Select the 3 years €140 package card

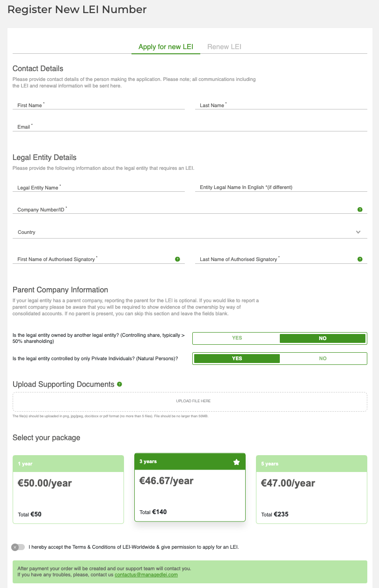[190, 487]
